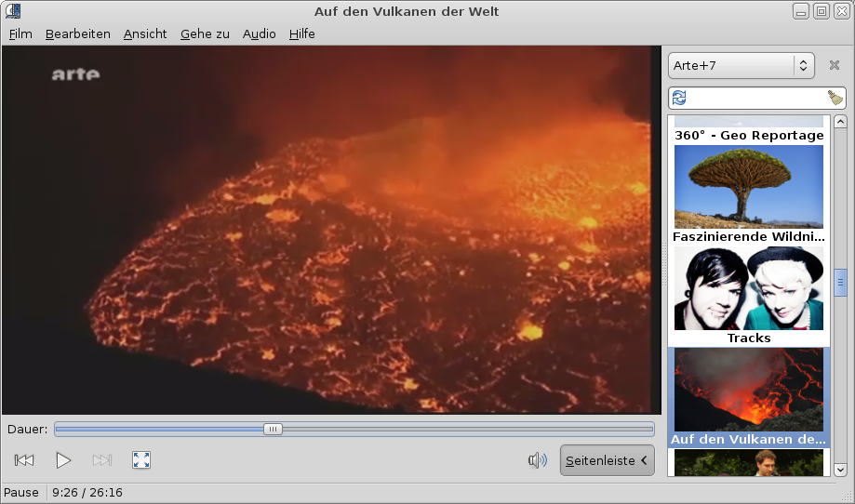Click the sidebar scrollbar thumb
The image size is (855, 504).
[840, 283]
